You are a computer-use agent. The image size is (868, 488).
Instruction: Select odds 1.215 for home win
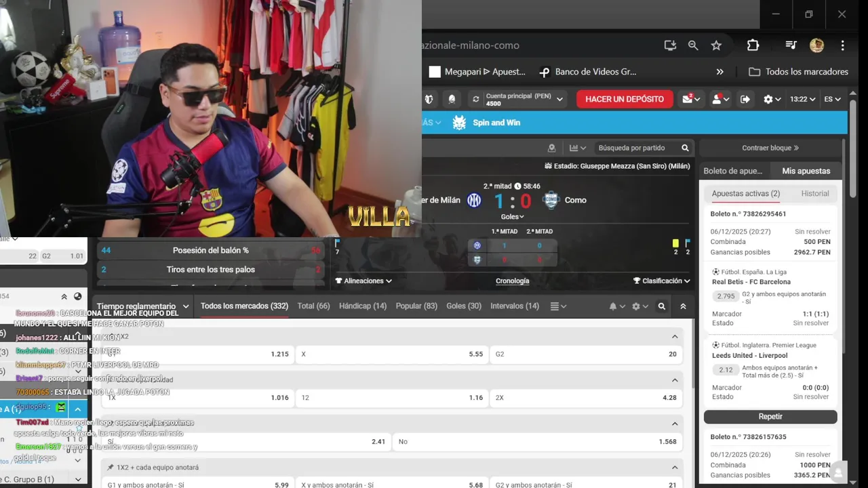click(197, 354)
